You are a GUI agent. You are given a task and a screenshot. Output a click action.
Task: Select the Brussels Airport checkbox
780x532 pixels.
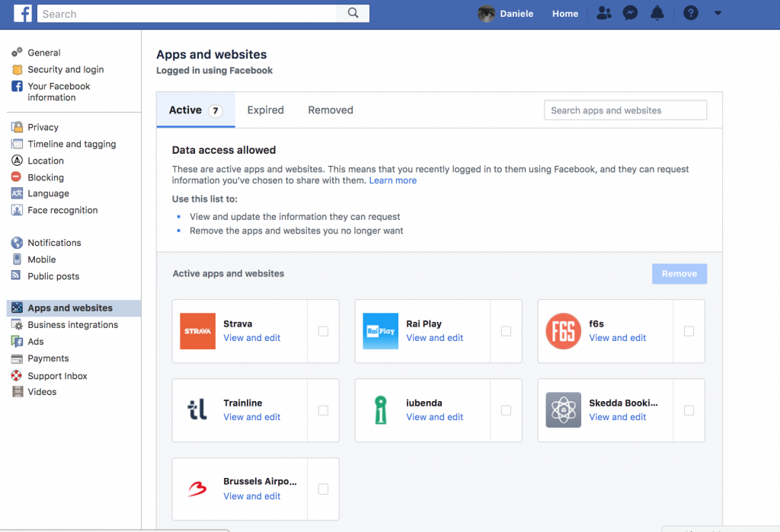(x=323, y=489)
